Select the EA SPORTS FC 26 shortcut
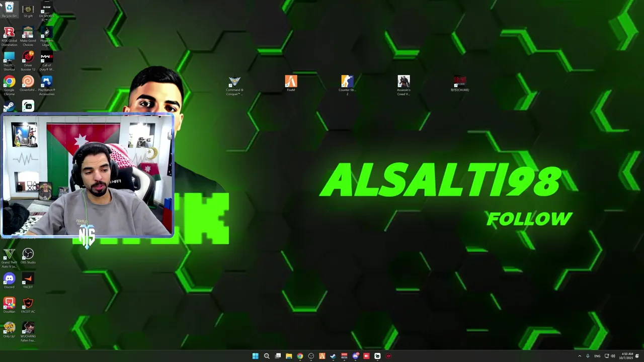This screenshot has height=362, width=644. tap(46, 12)
